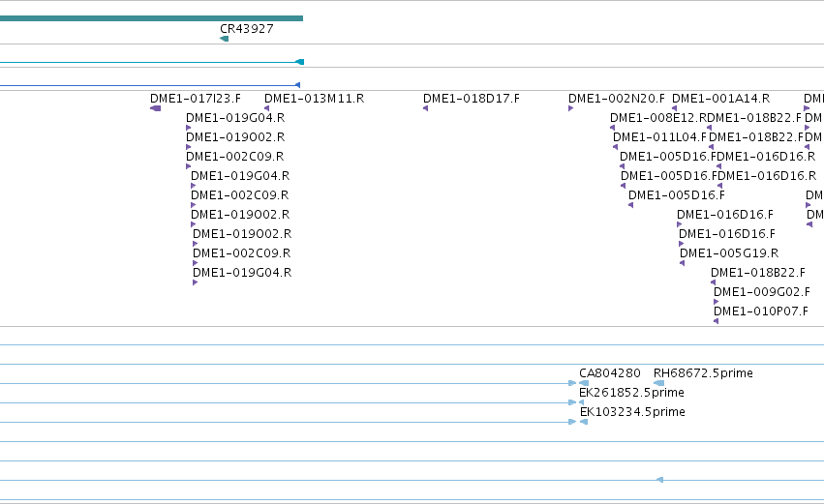Select the cyan transcript line ending with a thick arrowhead
The height and width of the screenshot is (504, 824).
(x=152, y=62)
